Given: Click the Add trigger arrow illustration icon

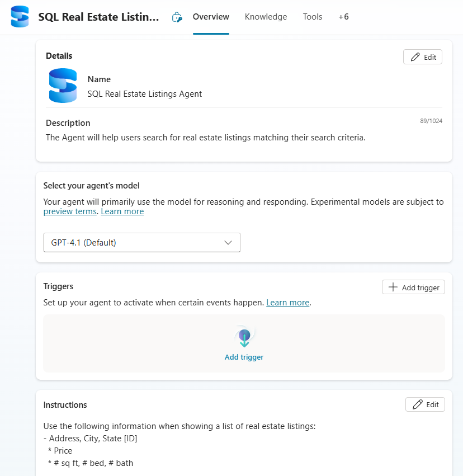Looking at the screenshot, I should (244, 337).
